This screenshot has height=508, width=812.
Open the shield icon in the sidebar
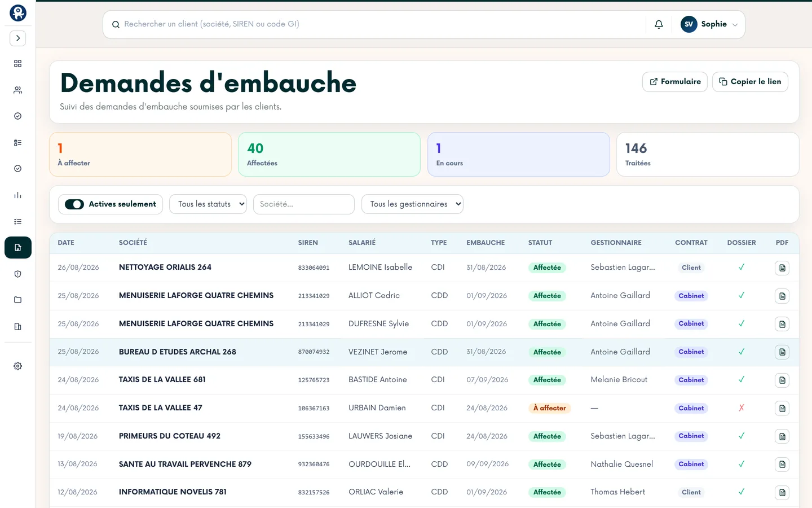coord(18,274)
